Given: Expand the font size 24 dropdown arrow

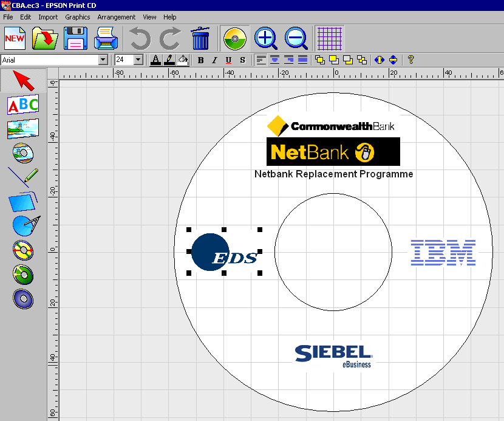Looking at the screenshot, I should (x=138, y=60).
